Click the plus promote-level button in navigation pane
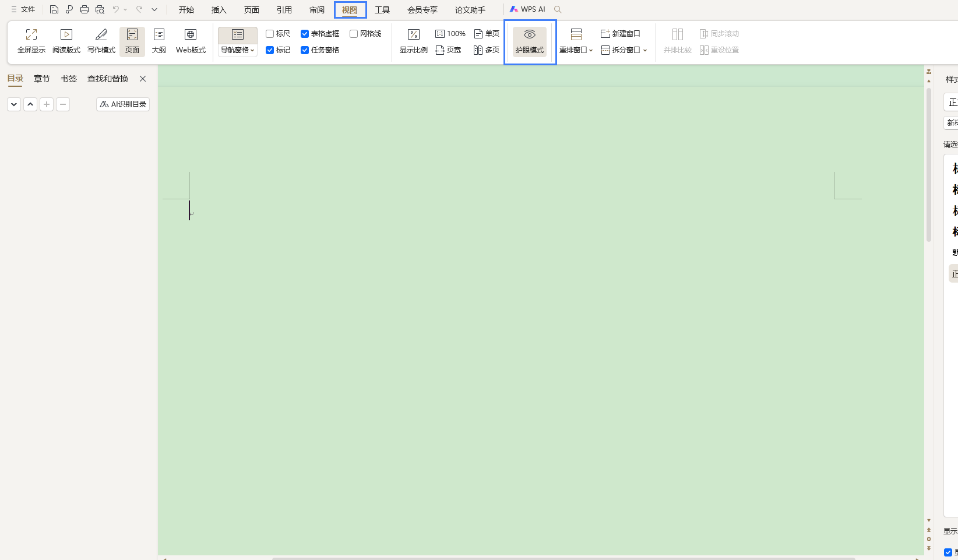 click(x=47, y=104)
